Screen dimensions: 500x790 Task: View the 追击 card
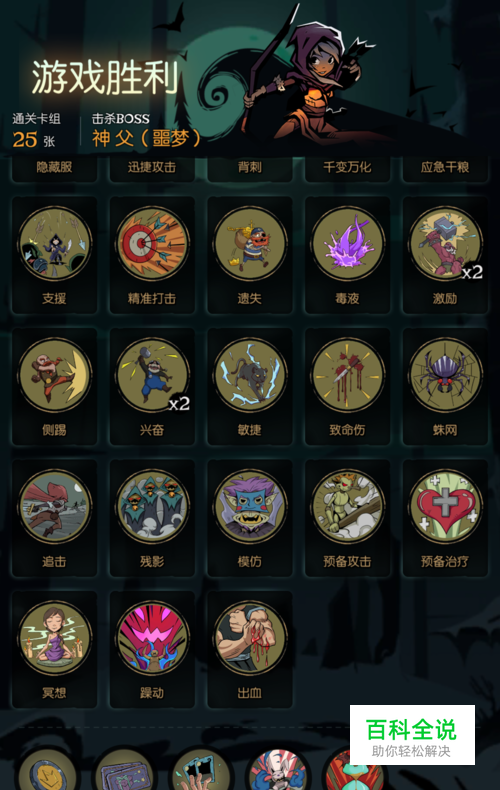(x=54, y=506)
